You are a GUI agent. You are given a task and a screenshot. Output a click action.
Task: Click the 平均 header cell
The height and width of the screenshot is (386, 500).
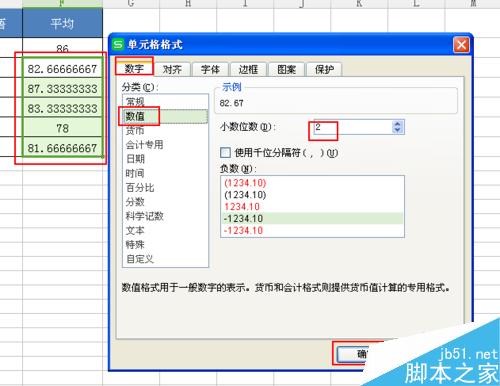point(62,23)
